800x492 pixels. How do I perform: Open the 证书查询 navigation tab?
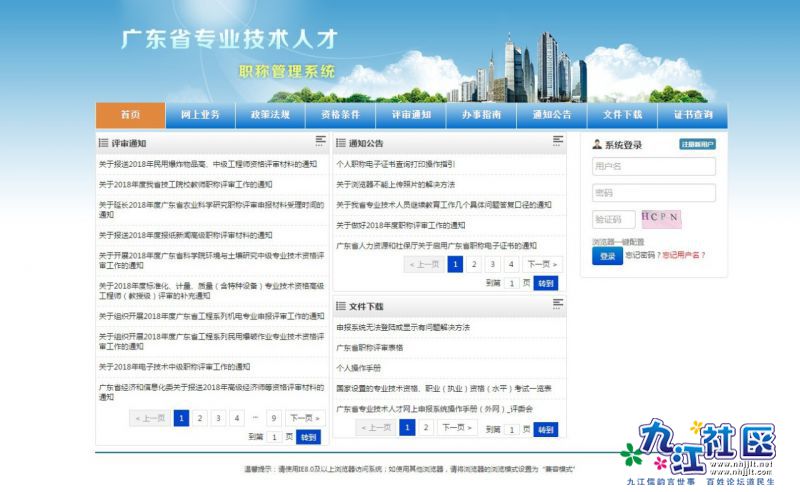692,115
